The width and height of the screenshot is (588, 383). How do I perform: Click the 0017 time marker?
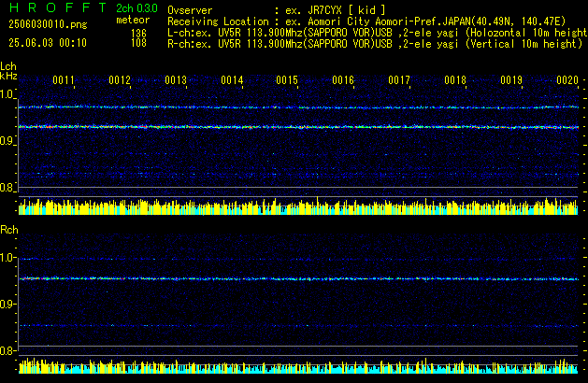coord(399,80)
